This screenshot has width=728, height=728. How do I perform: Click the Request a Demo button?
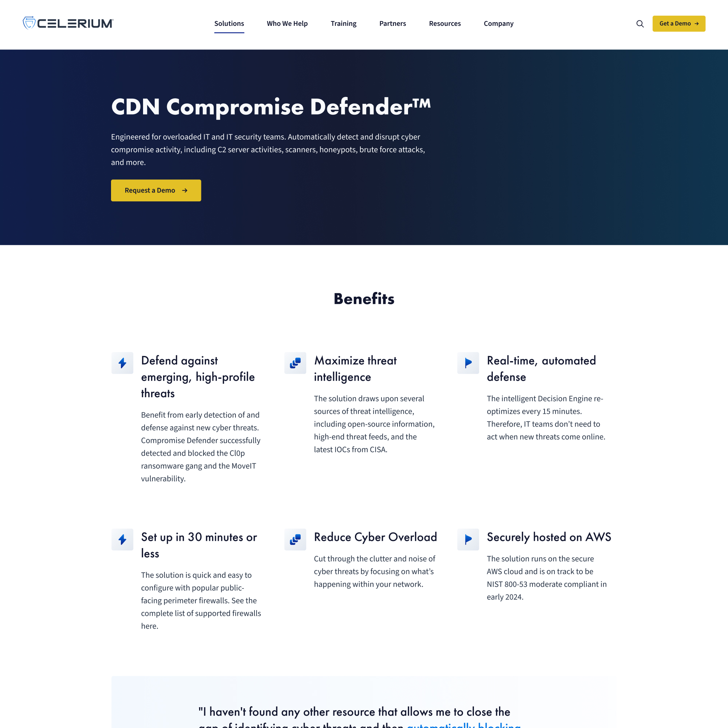click(156, 190)
